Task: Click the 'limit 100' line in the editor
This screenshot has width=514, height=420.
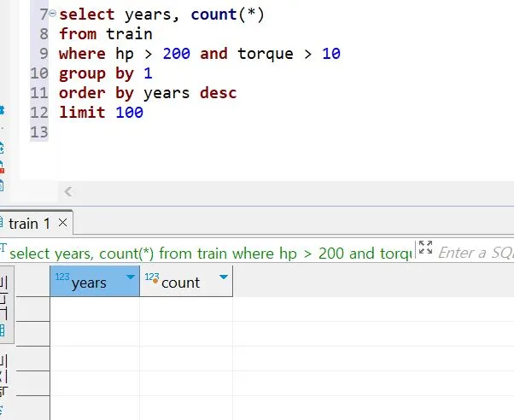Action: coord(101,113)
